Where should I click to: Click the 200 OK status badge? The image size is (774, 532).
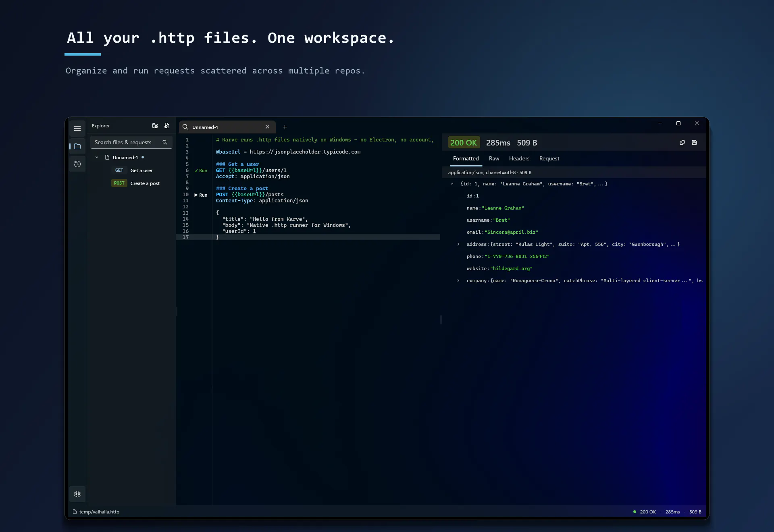pyautogui.click(x=464, y=143)
